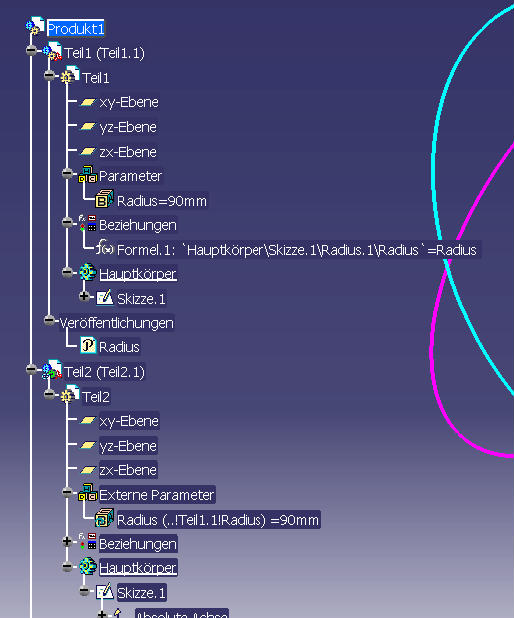Click the external Radius link icon in Teil2
The image size is (514, 618).
click(104, 518)
